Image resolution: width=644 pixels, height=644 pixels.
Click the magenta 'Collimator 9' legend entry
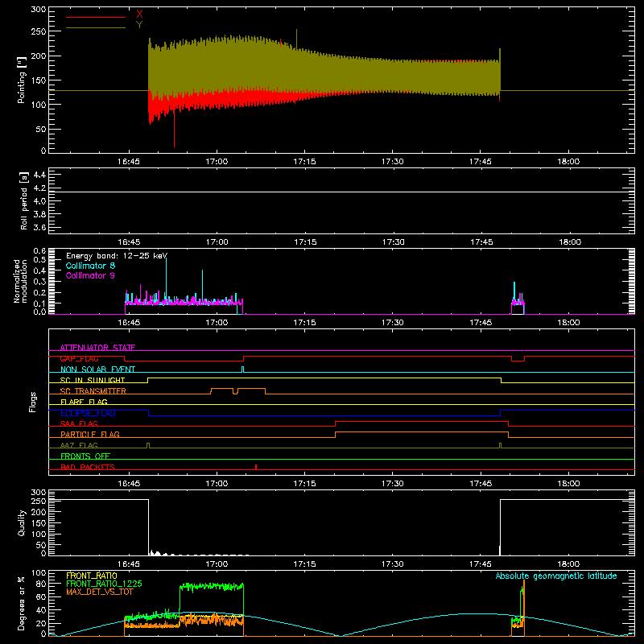coord(90,275)
